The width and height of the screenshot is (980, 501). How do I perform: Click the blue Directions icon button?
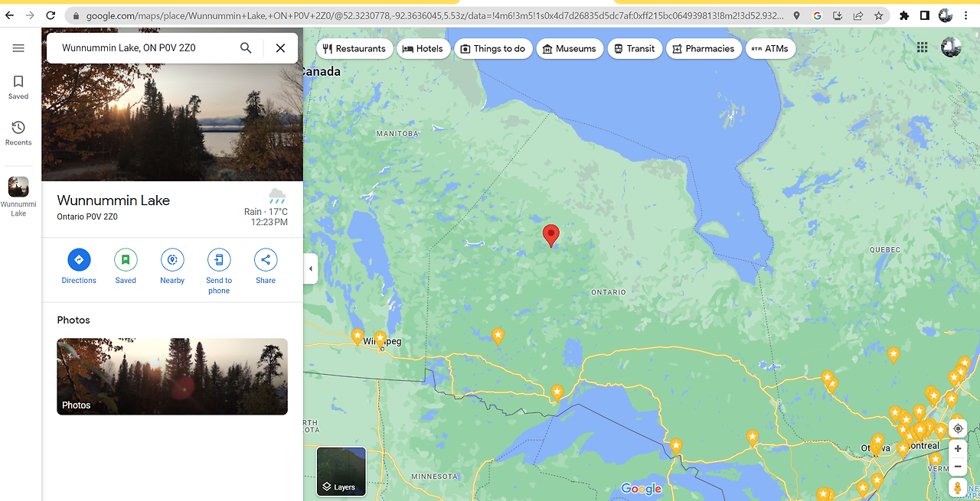[x=79, y=260]
